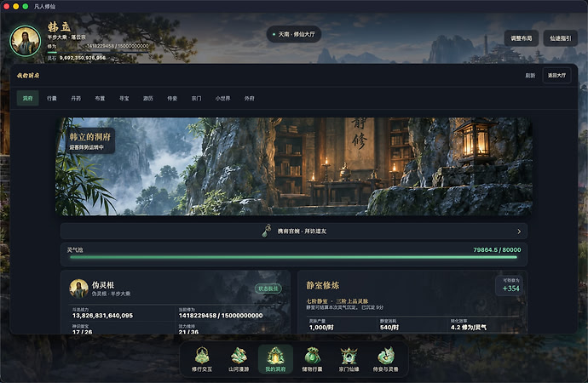Click the 修为 progress bar under the name
Screen dimensions: 588x383
point(97,53)
